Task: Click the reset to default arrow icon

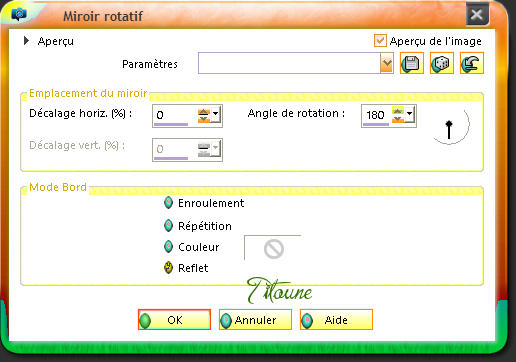Action: pyautogui.click(x=472, y=63)
